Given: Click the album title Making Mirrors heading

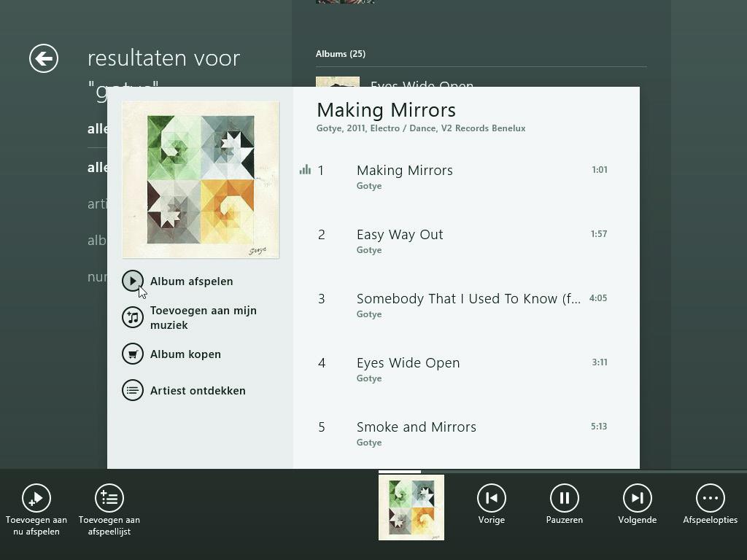Looking at the screenshot, I should pos(387,110).
